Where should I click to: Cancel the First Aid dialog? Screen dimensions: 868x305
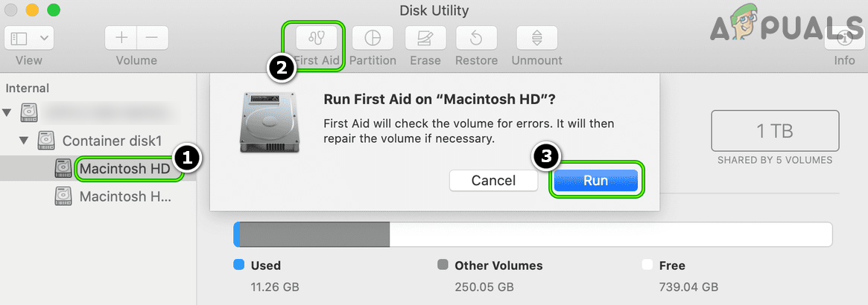tap(493, 180)
